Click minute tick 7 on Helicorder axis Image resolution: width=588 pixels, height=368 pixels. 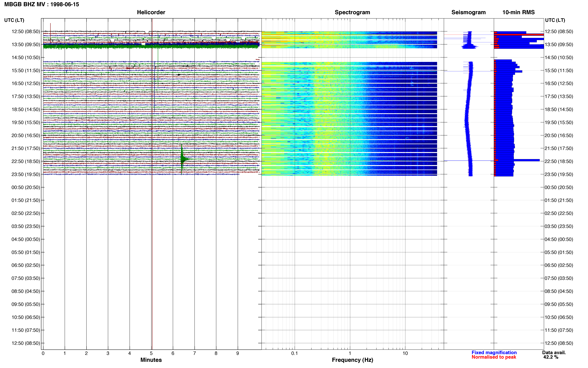click(x=195, y=353)
